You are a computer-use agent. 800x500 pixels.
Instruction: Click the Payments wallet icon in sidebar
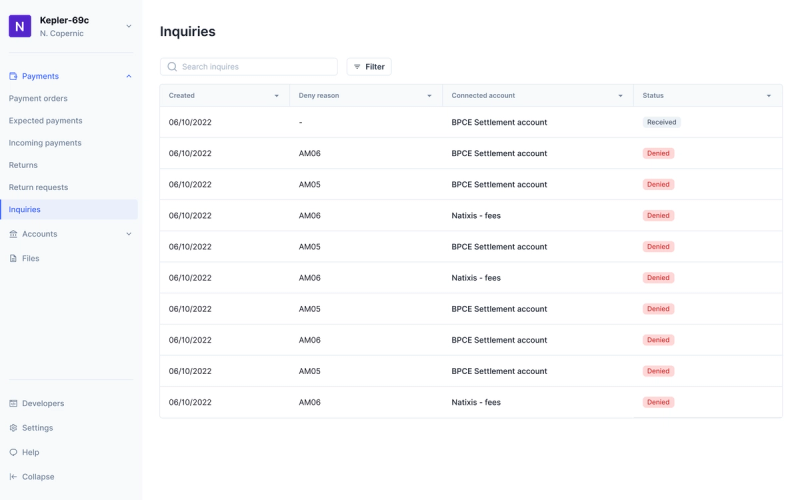13,76
